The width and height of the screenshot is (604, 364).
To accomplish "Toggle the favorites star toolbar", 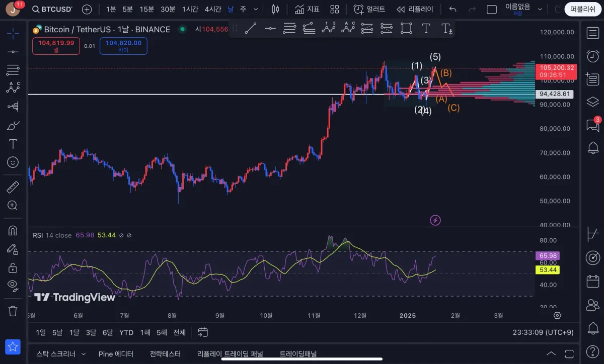I will click(13, 346).
